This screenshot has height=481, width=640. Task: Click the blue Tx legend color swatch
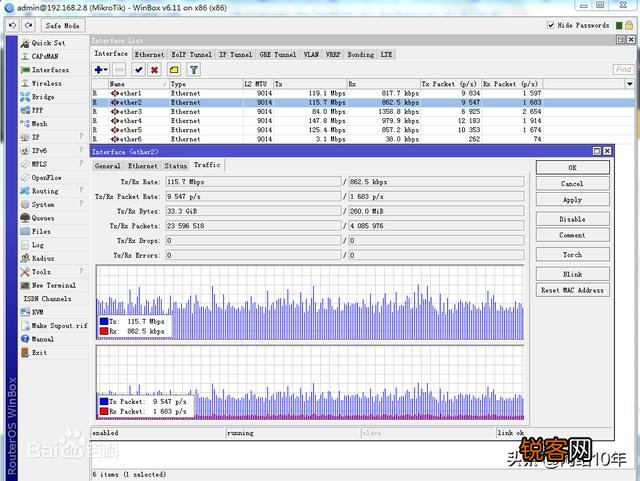103,321
